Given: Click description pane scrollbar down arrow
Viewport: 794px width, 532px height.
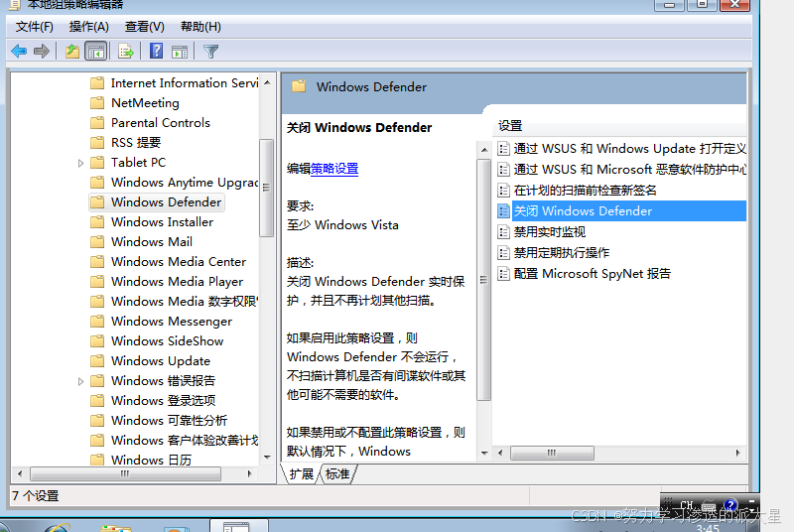Looking at the screenshot, I should click(x=484, y=453).
